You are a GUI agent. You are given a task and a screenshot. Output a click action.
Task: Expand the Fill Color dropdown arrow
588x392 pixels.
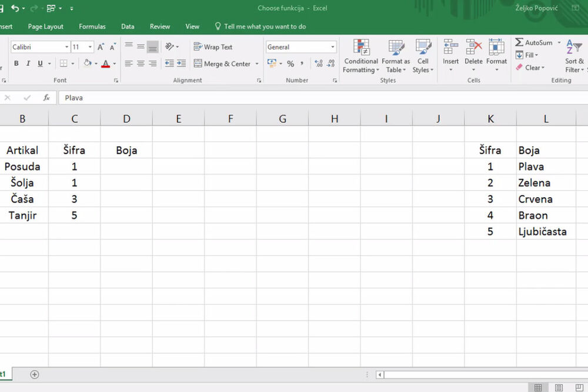point(95,63)
